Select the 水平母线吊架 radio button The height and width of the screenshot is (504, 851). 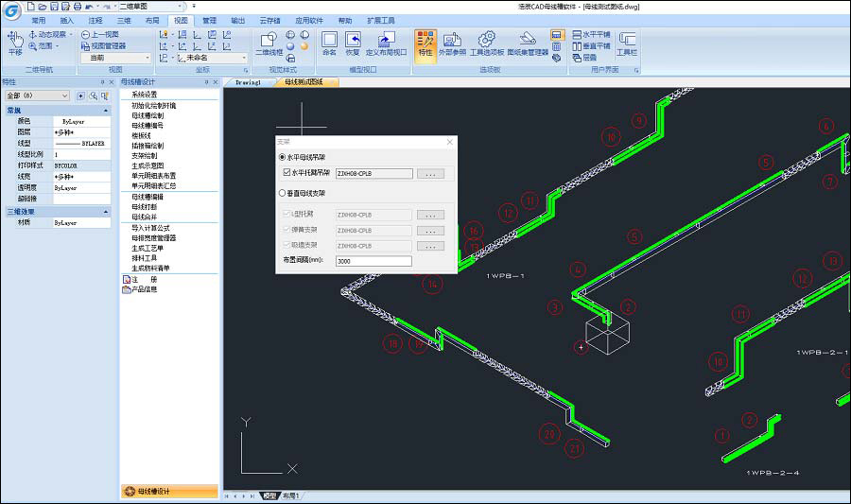pyautogui.click(x=282, y=157)
